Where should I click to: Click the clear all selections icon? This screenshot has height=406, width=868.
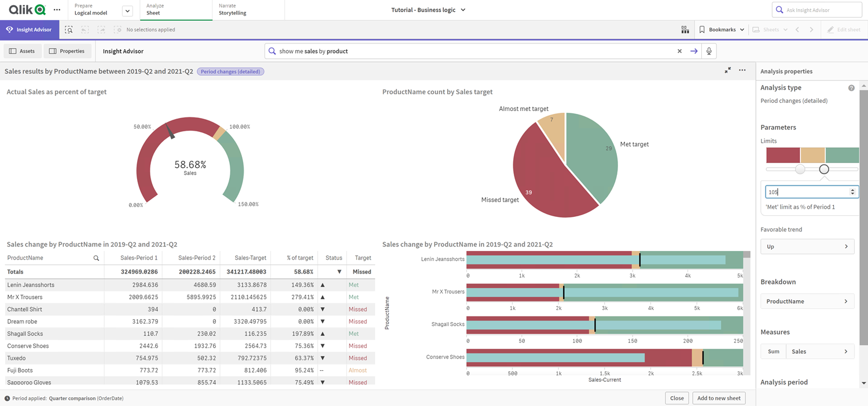click(119, 29)
